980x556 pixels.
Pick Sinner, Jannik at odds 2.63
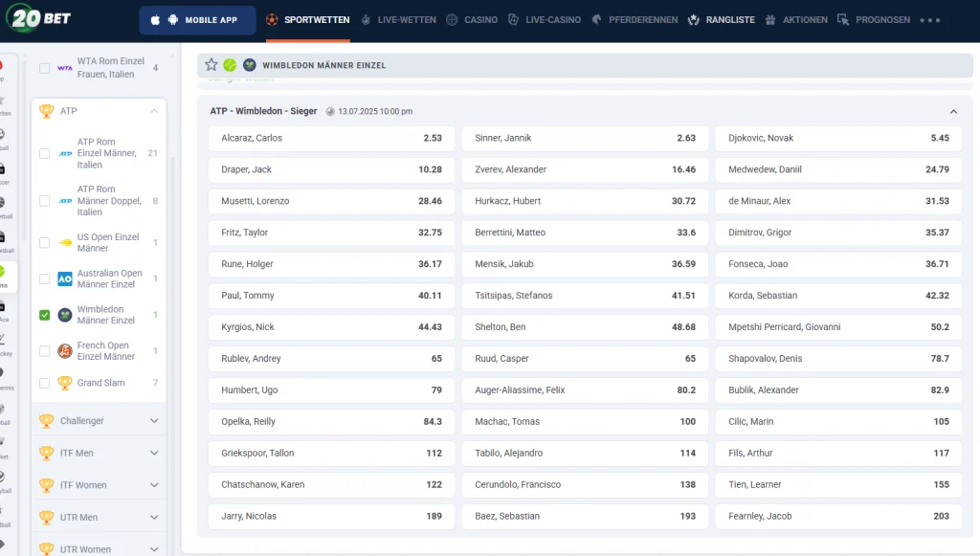click(585, 138)
